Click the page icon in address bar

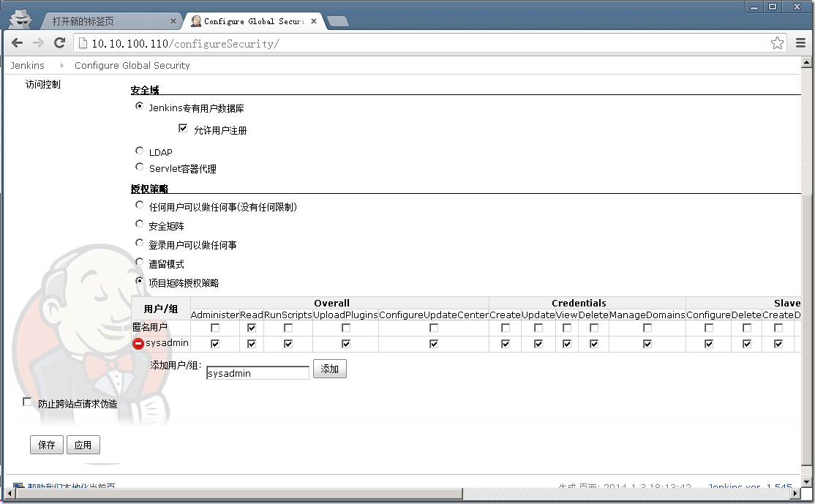coord(83,43)
